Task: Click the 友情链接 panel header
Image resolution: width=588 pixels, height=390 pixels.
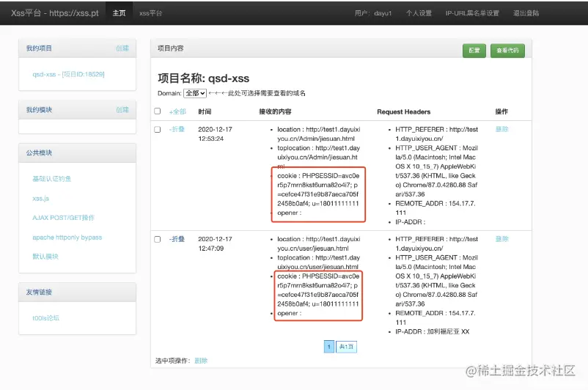Action: tap(77, 292)
